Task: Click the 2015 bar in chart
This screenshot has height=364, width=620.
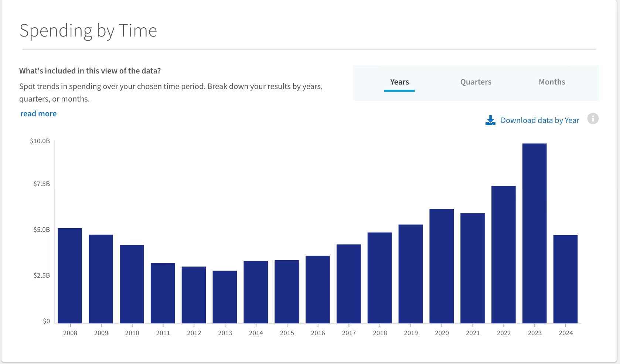Action: 287,292
